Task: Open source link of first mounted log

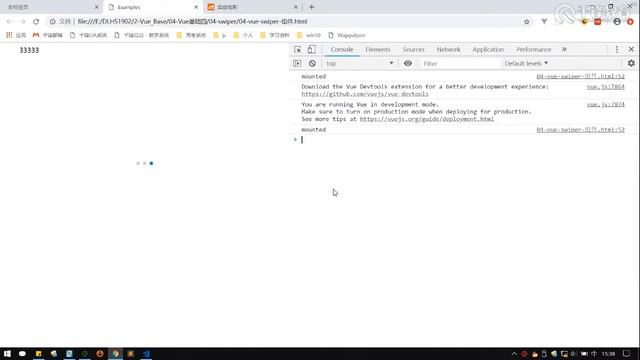Action: (580, 76)
